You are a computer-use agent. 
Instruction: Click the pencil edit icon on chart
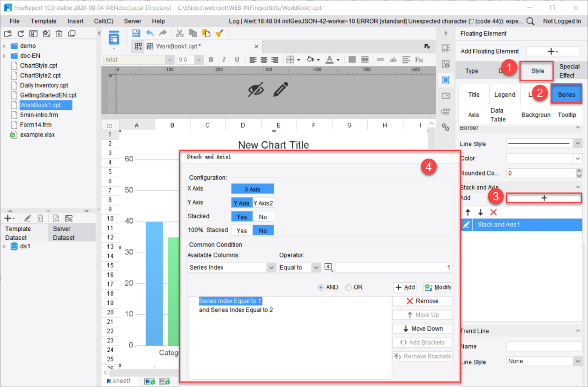tap(280, 89)
